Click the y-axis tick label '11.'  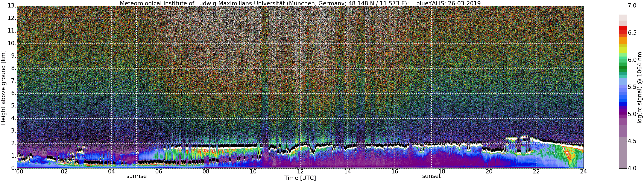coord(12,31)
